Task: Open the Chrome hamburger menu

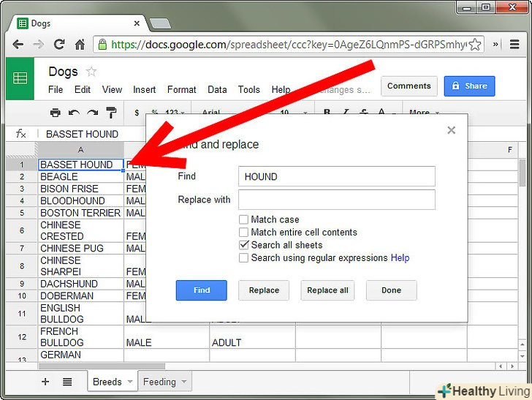Action: [x=514, y=44]
